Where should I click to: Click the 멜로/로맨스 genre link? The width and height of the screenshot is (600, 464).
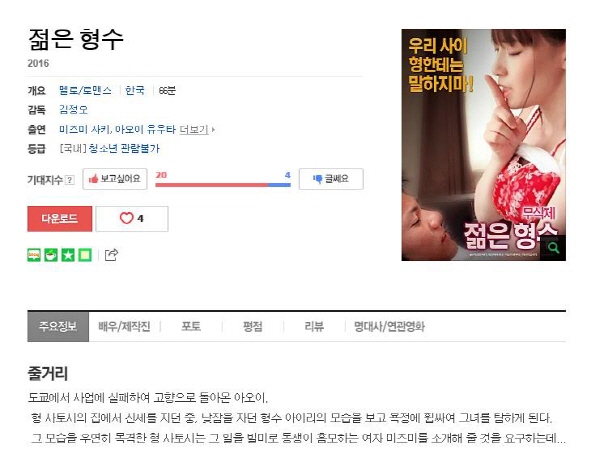pyautogui.click(x=85, y=90)
